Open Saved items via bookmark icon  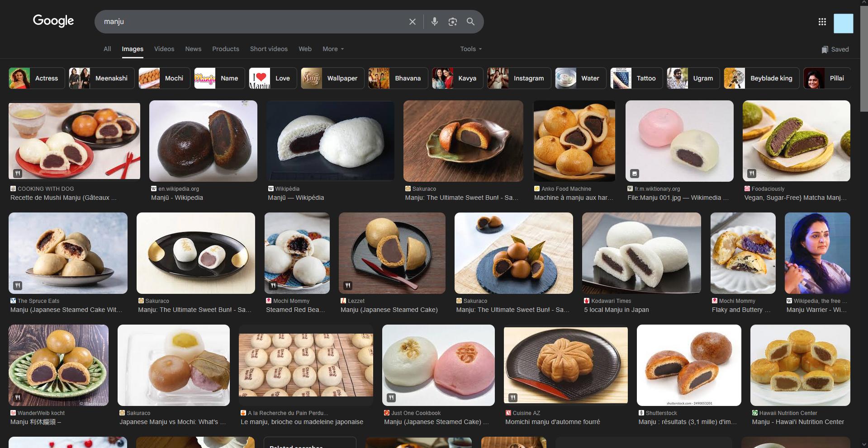click(x=825, y=49)
